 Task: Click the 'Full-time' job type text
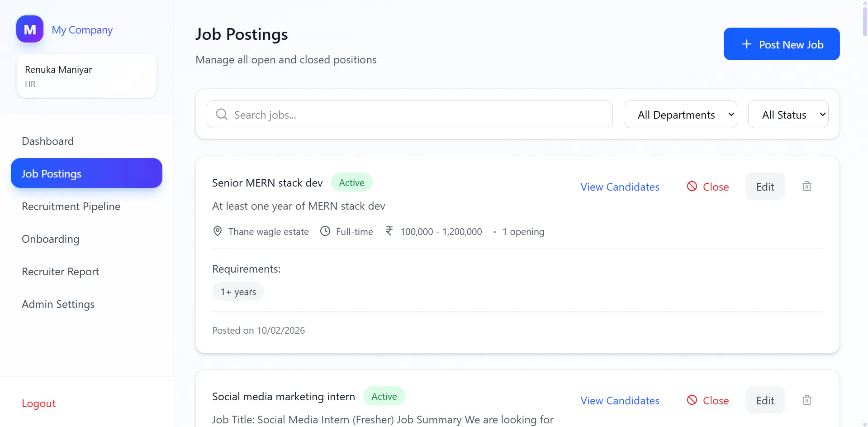click(355, 231)
